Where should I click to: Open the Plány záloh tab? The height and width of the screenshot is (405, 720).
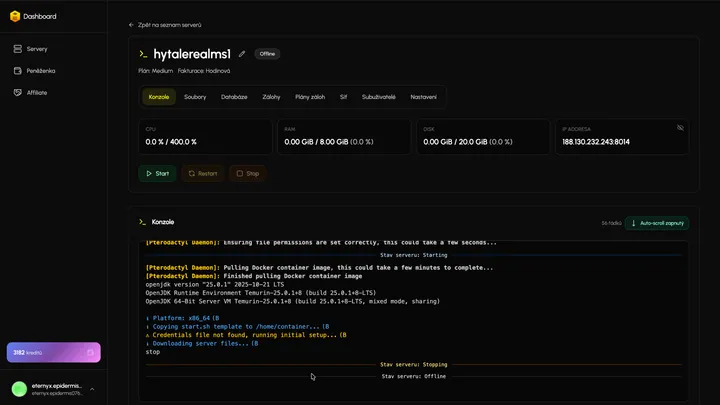point(309,97)
